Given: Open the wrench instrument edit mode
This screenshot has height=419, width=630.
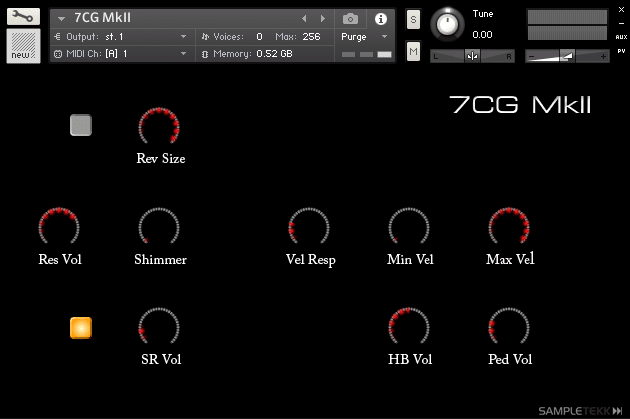Looking at the screenshot, I should click(x=23, y=16).
